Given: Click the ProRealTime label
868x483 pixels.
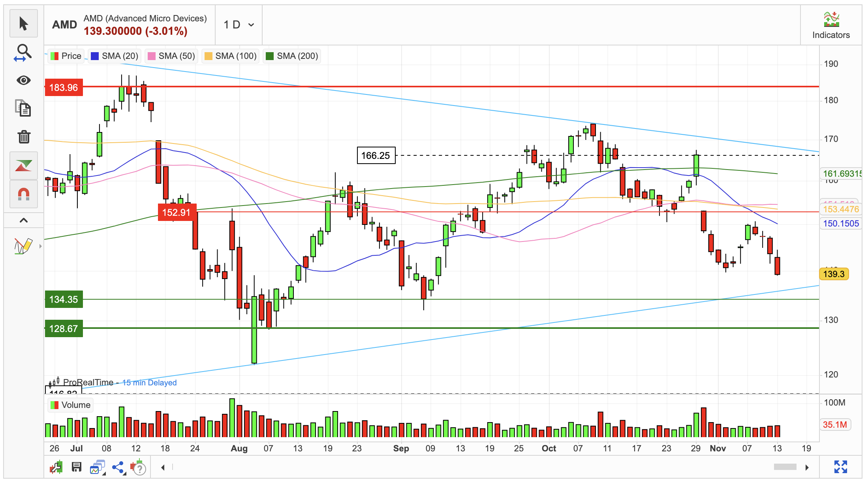Looking at the screenshot, I should [88, 383].
